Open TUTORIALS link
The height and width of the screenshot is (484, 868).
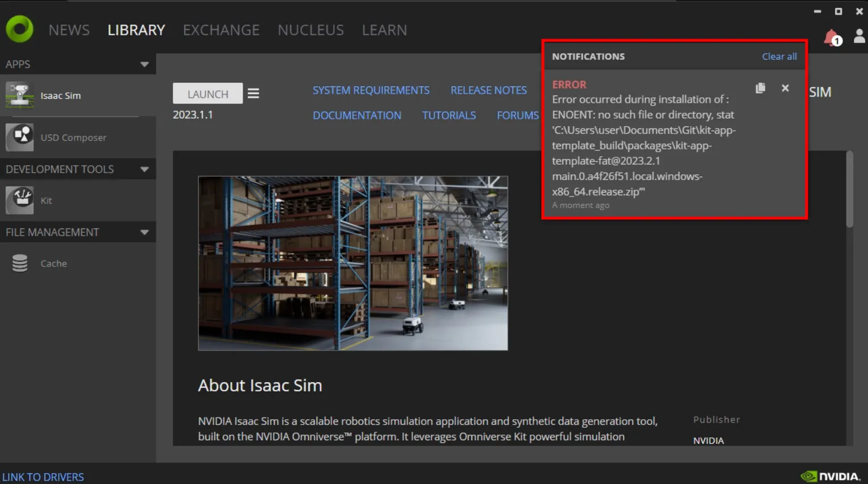coord(449,115)
